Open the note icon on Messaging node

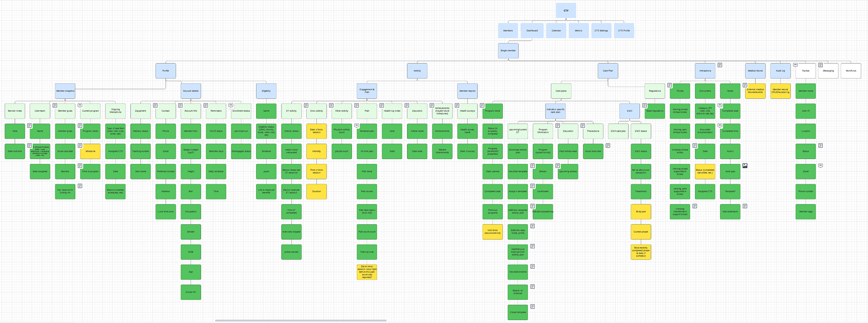821,65
